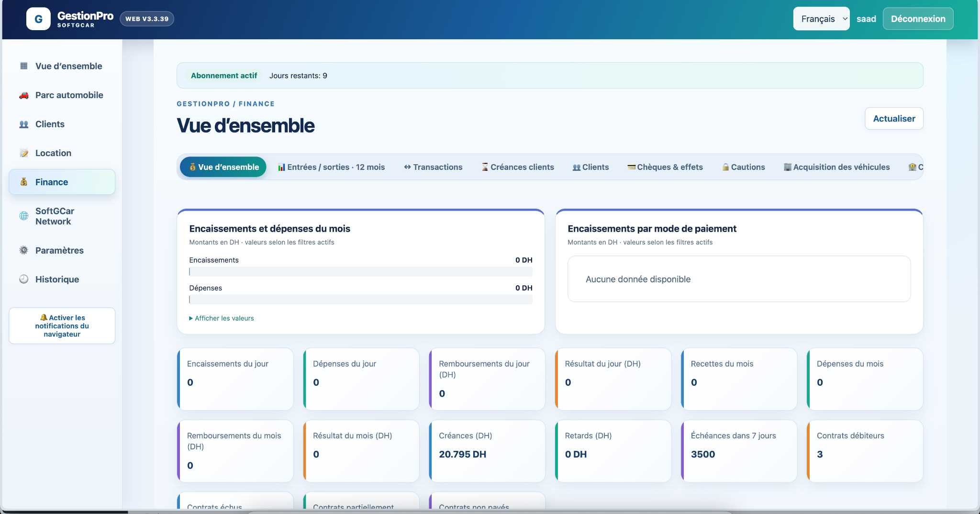The height and width of the screenshot is (514, 980).
Task: Switch to the Transactions tab
Action: click(x=433, y=167)
